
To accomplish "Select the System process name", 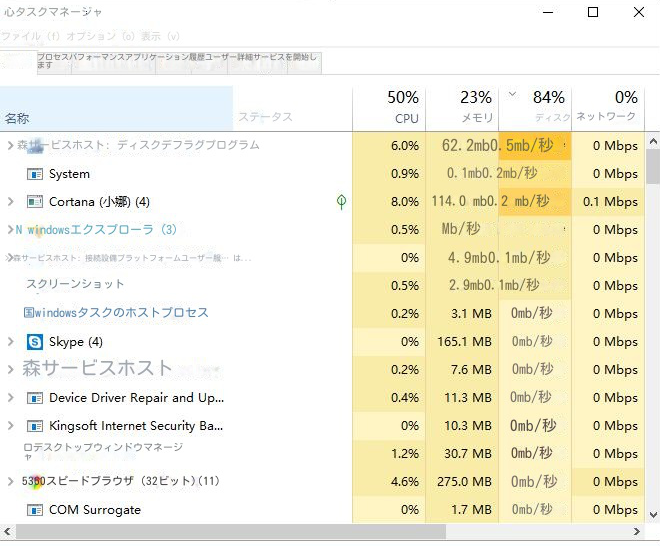I will (69, 174).
